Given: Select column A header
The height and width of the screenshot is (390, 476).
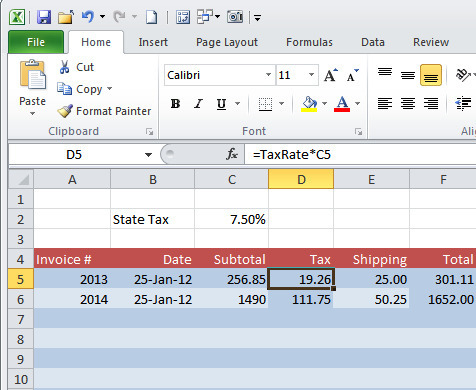Looking at the screenshot, I should coord(72,179).
